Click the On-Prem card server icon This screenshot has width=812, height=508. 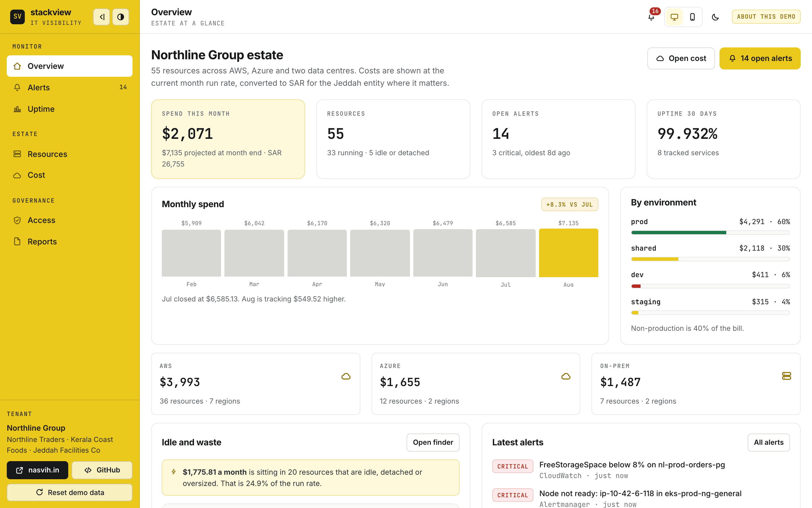point(787,376)
